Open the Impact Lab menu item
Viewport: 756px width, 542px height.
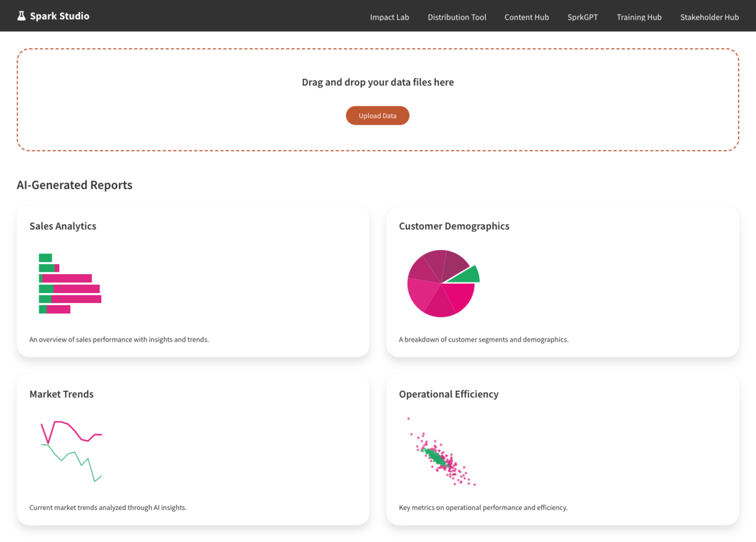tap(389, 17)
